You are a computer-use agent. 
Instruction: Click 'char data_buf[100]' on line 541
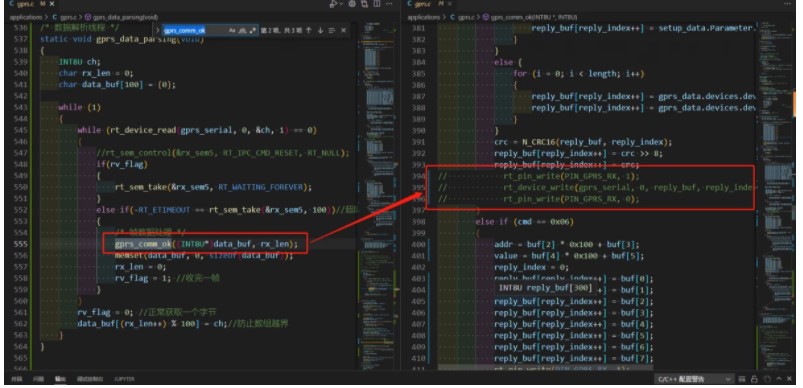(x=117, y=84)
